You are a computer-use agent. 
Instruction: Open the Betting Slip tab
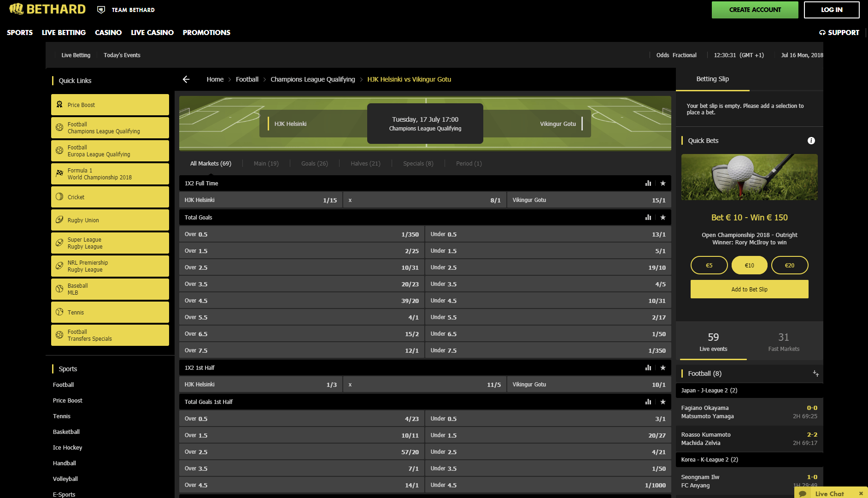click(712, 79)
